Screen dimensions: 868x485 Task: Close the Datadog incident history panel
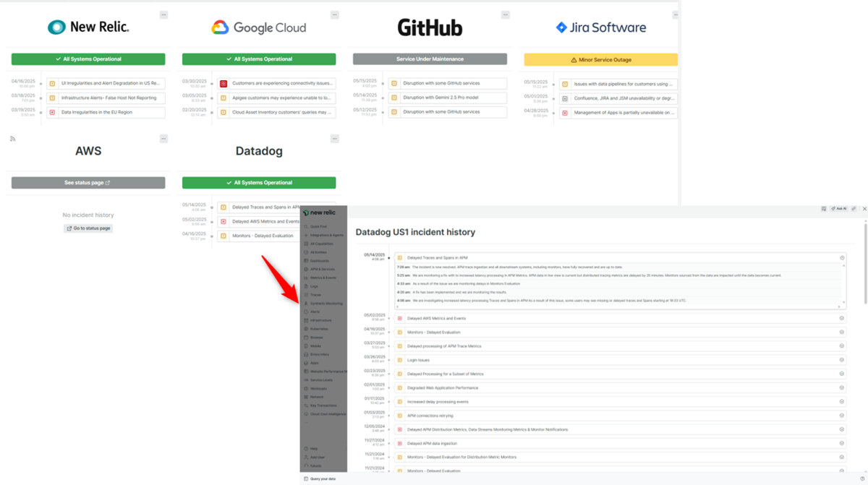(864, 209)
